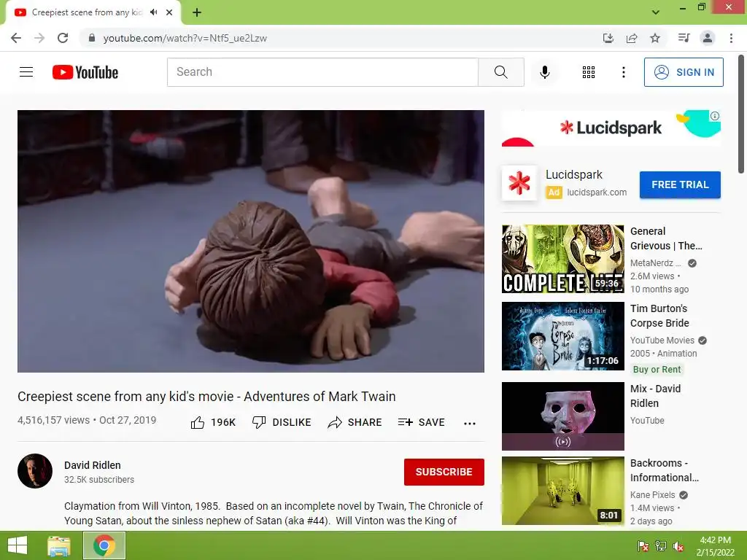The height and width of the screenshot is (560, 747).
Task: Click the FREE TRIAL ad button
Action: [x=680, y=184]
